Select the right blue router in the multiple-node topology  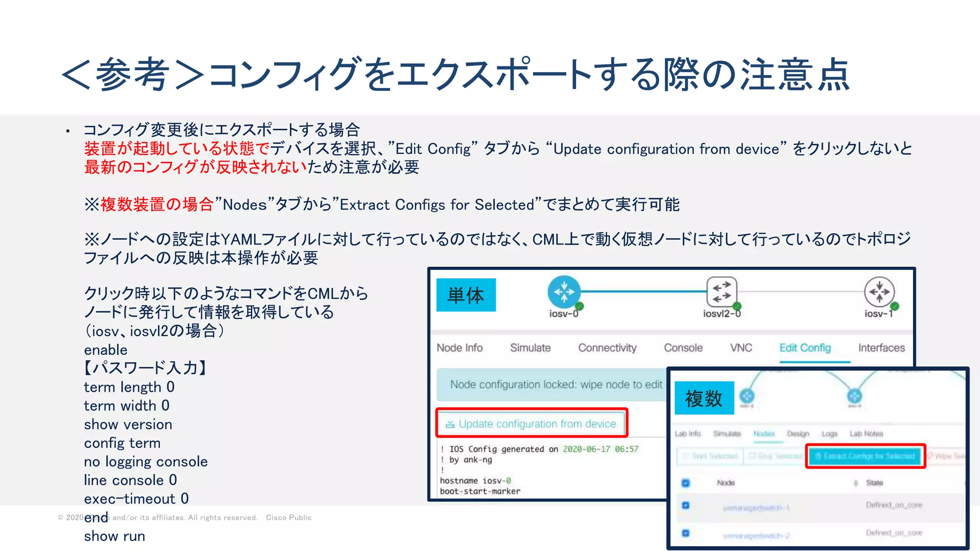855,396
